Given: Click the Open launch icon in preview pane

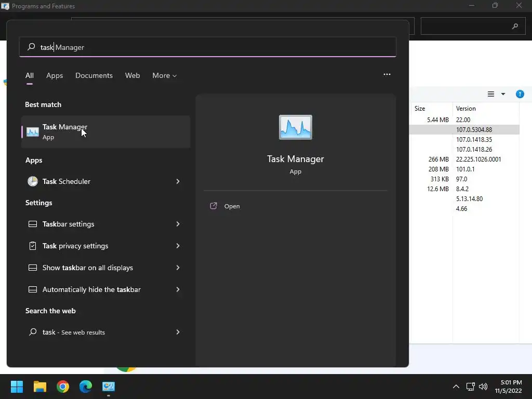Looking at the screenshot, I should tap(214, 206).
